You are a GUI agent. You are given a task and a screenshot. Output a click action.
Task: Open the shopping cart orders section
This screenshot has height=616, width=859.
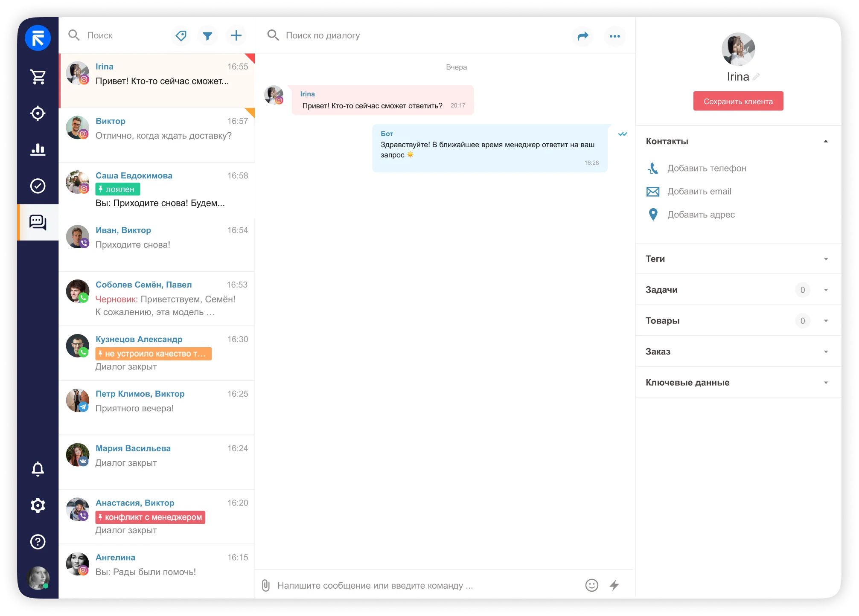[x=38, y=77]
